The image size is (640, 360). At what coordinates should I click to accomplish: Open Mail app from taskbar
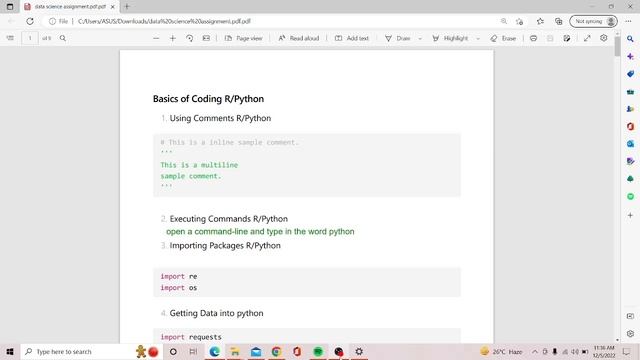coord(256,351)
